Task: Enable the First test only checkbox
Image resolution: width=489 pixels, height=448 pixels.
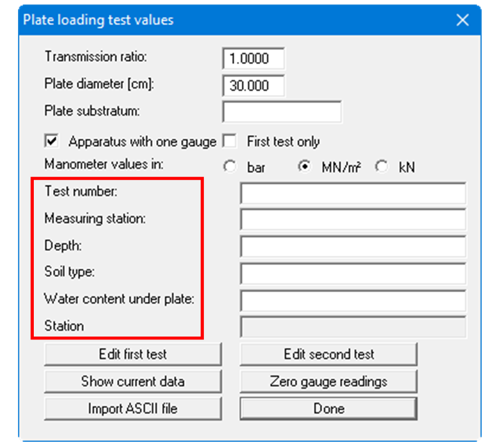Action: tap(230, 141)
